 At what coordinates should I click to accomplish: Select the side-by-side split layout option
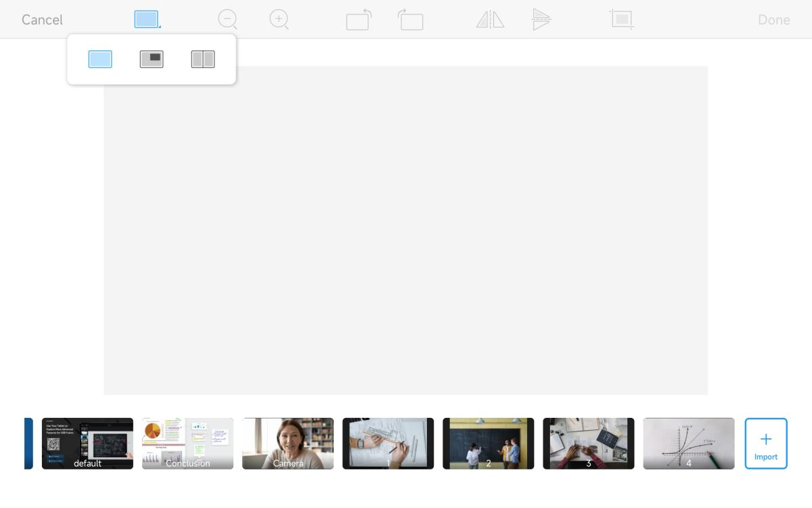pyautogui.click(x=203, y=60)
